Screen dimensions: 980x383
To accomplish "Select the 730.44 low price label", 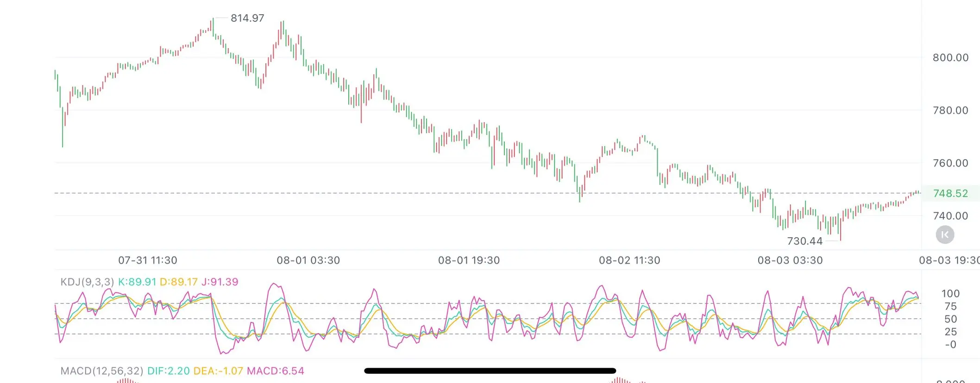I will point(805,241).
